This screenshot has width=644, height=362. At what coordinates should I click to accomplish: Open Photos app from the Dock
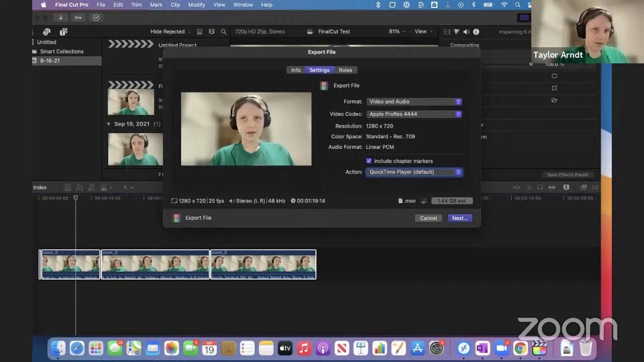point(172,348)
